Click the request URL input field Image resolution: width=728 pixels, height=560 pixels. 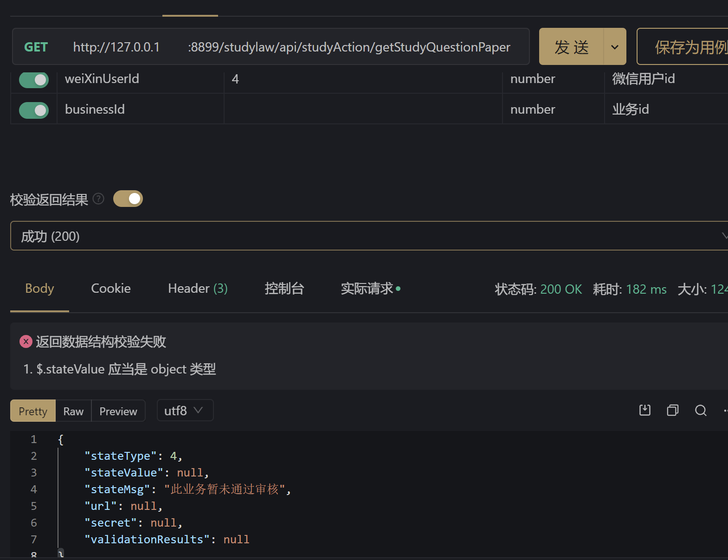[x=291, y=47]
